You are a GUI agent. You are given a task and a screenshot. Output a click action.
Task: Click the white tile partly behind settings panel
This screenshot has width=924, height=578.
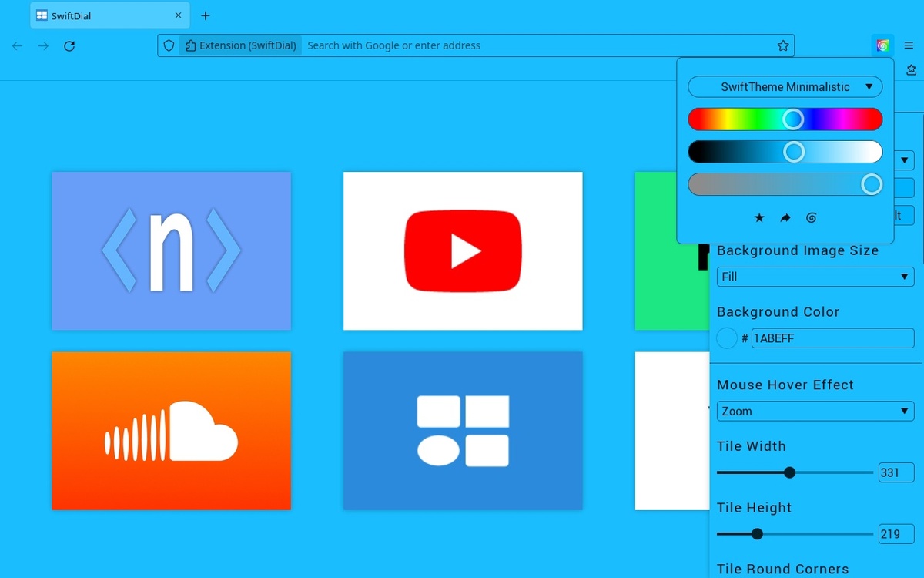pos(671,431)
